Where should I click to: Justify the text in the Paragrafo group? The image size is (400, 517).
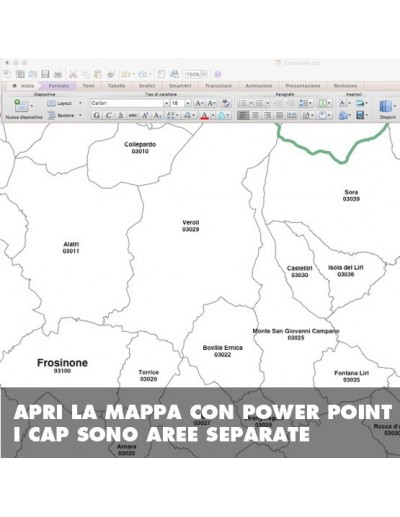(279, 115)
